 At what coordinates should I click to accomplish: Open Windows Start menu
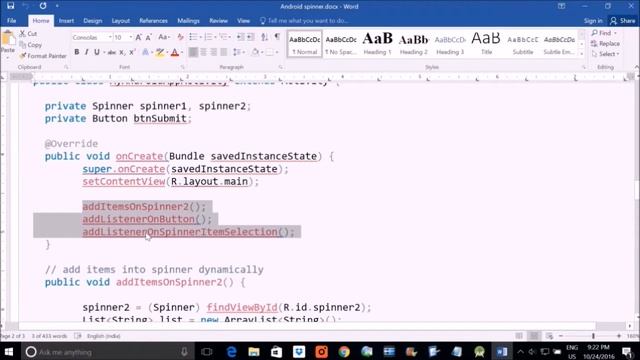click(9, 351)
